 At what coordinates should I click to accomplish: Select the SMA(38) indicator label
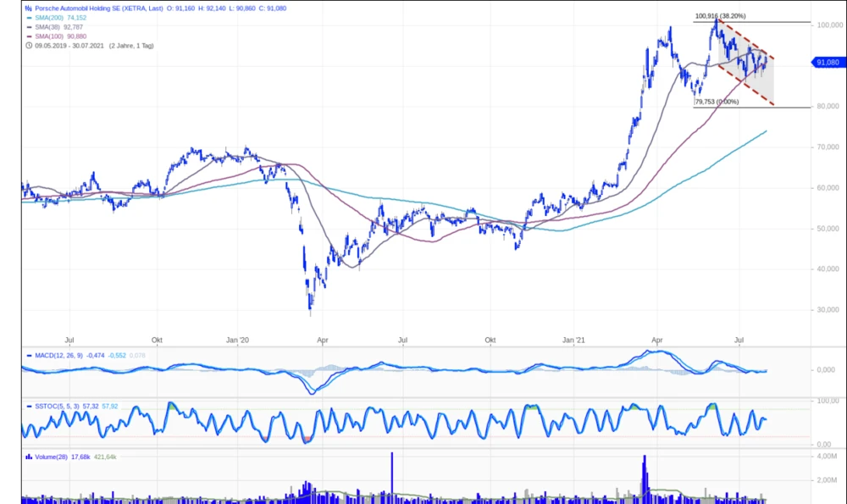tap(47, 26)
